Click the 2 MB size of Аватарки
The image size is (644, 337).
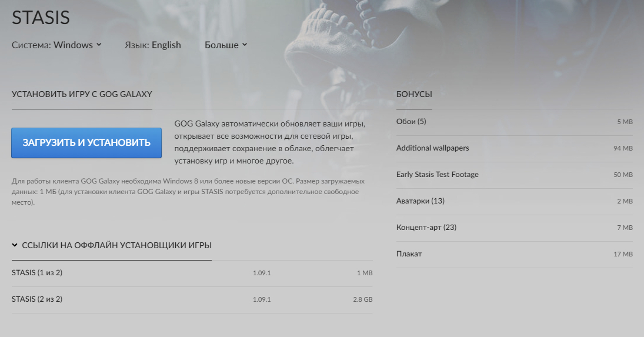tap(625, 201)
